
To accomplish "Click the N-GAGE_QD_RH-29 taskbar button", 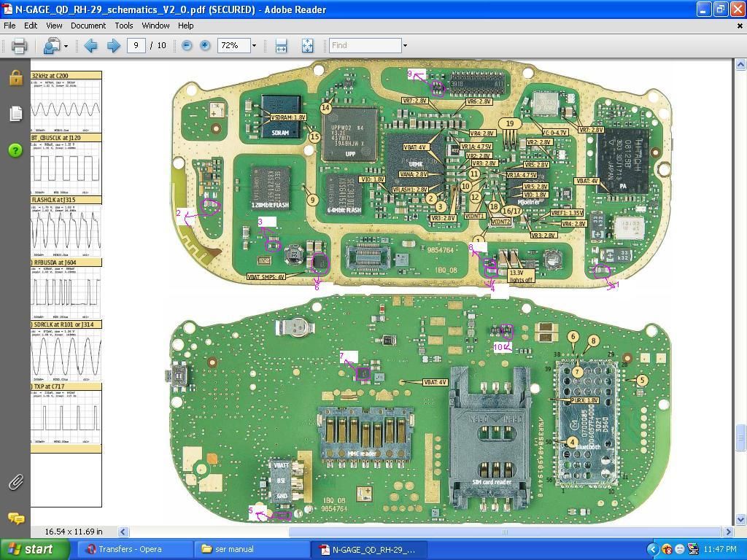I will pos(368,550).
